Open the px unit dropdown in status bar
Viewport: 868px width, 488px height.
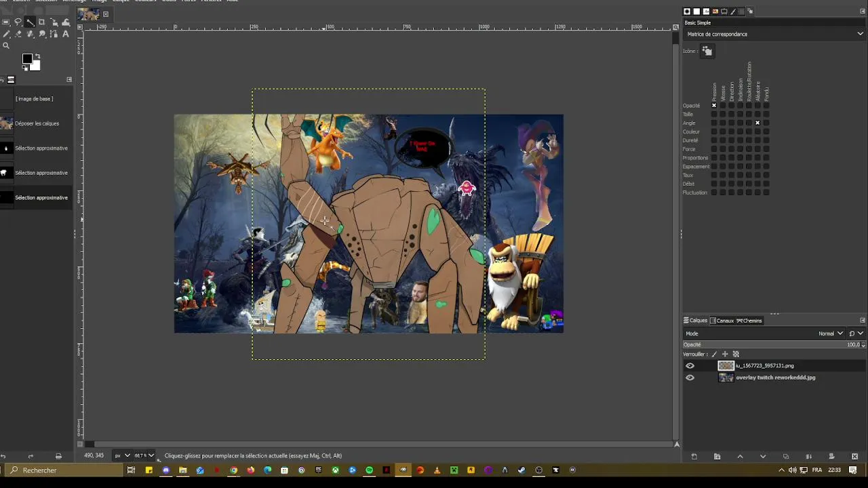tap(122, 455)
